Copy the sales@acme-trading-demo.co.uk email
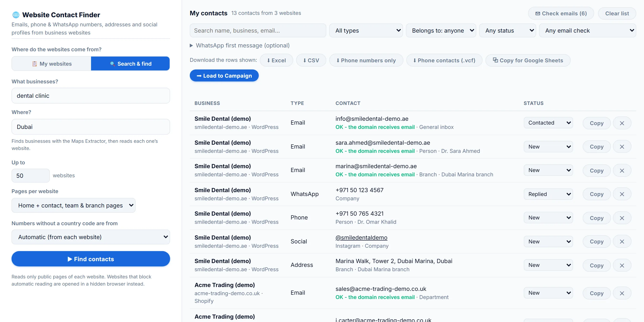644x322 pixels. click(597, 293)
